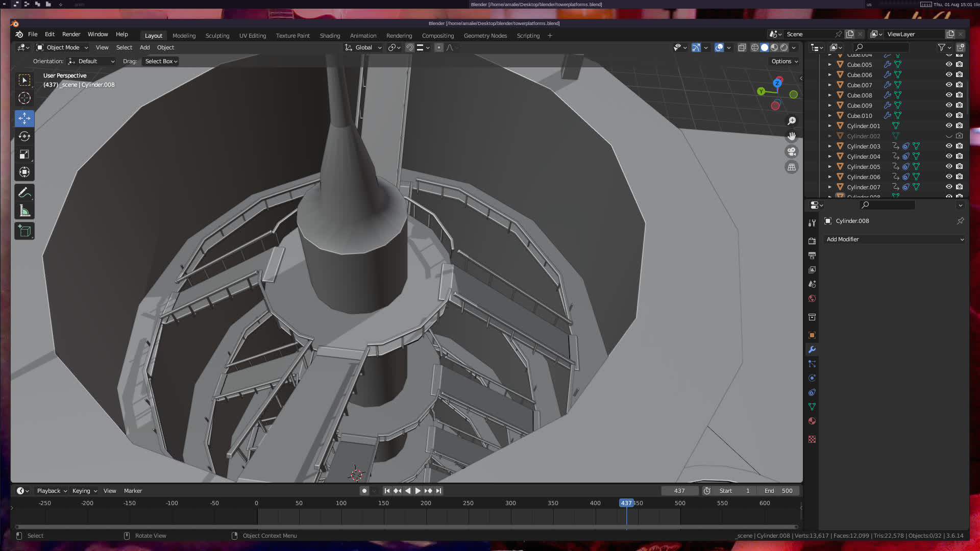Toggle camera view in viewport
This screenshot has width=980, height=551.
pyautogui.click(x=792, y=152)
